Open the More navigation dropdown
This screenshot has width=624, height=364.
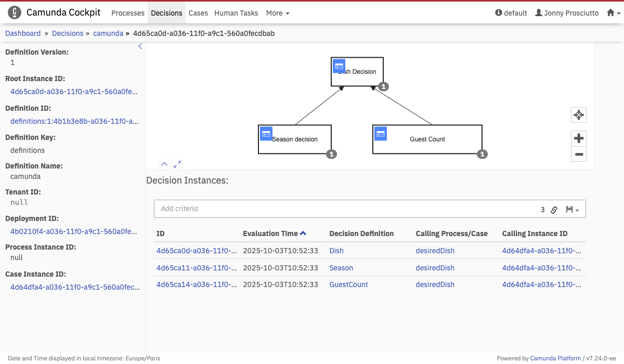pos(278,13)
